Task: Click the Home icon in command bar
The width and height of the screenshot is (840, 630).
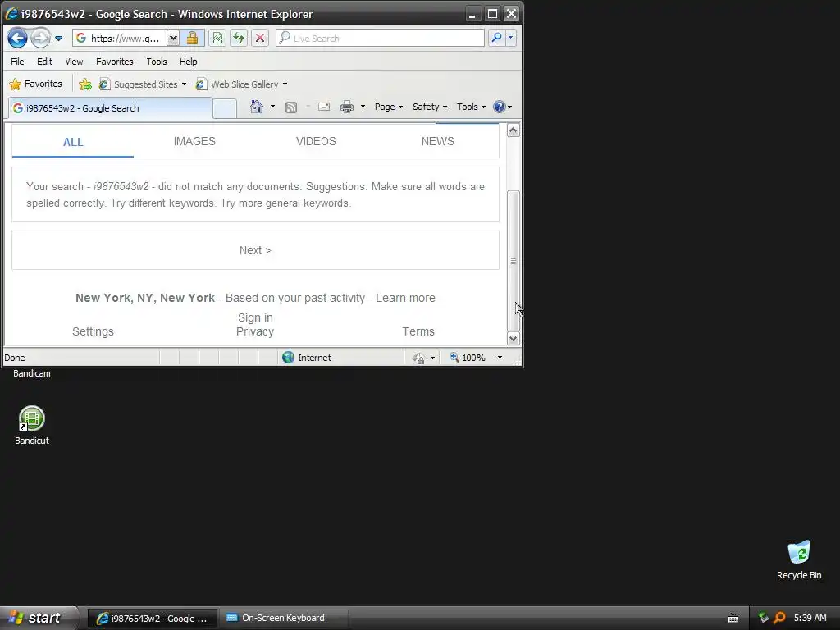Action: click(x=257, y=107)
